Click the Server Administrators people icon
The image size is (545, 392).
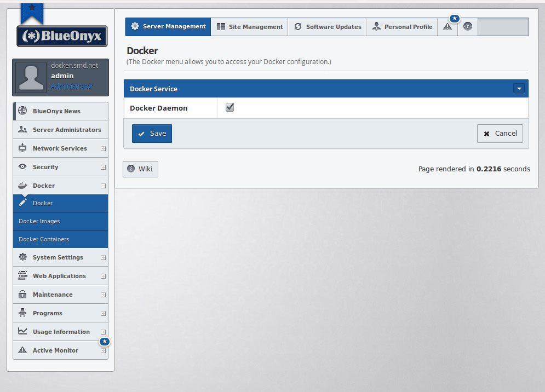tap(22, 129)
